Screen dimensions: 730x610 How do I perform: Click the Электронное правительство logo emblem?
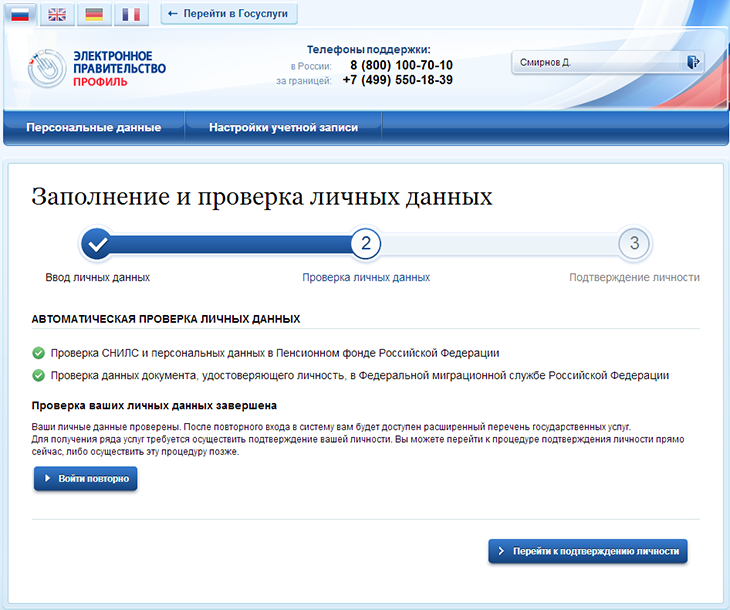(47, 68)
